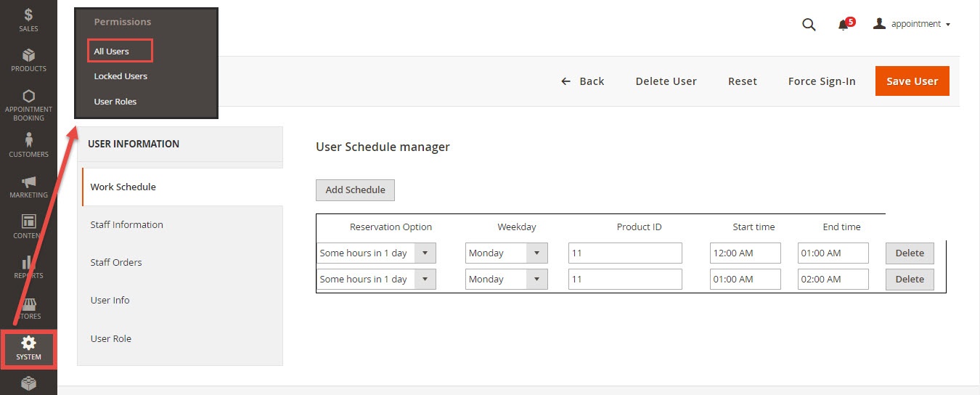Viewport: 980px width, 395px height.
Task: Open the notifications bell icon
Action: 843,25
